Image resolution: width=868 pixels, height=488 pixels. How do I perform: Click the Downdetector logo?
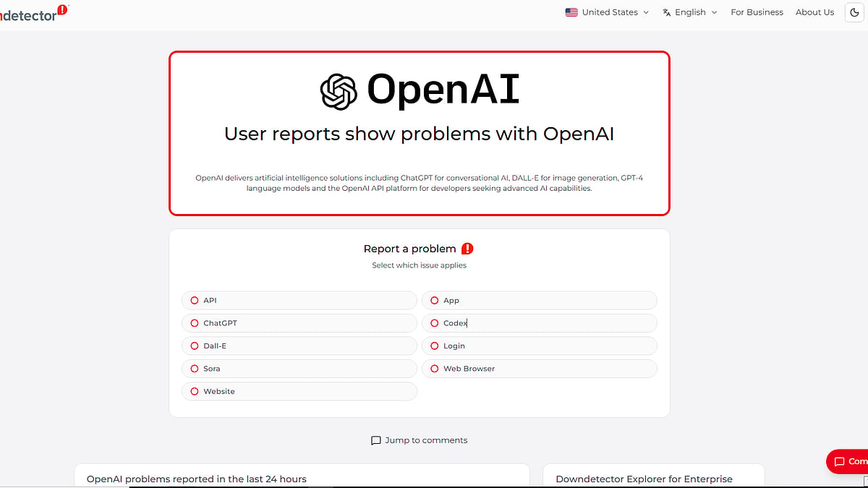coord(33,12)
